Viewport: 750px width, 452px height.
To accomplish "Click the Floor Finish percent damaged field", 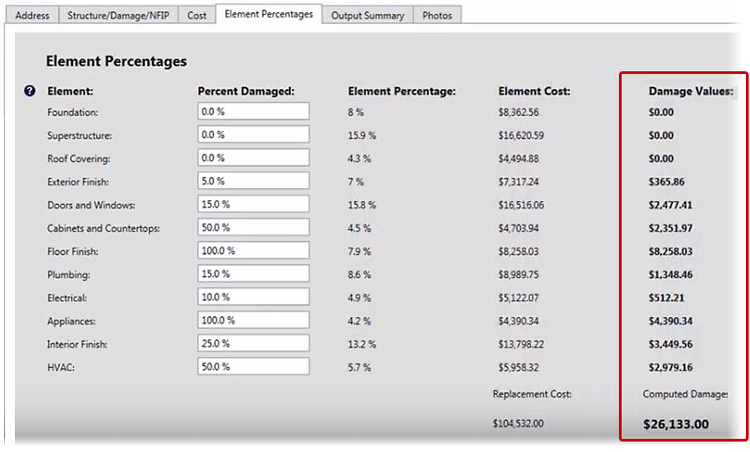I will coord(254,251).
